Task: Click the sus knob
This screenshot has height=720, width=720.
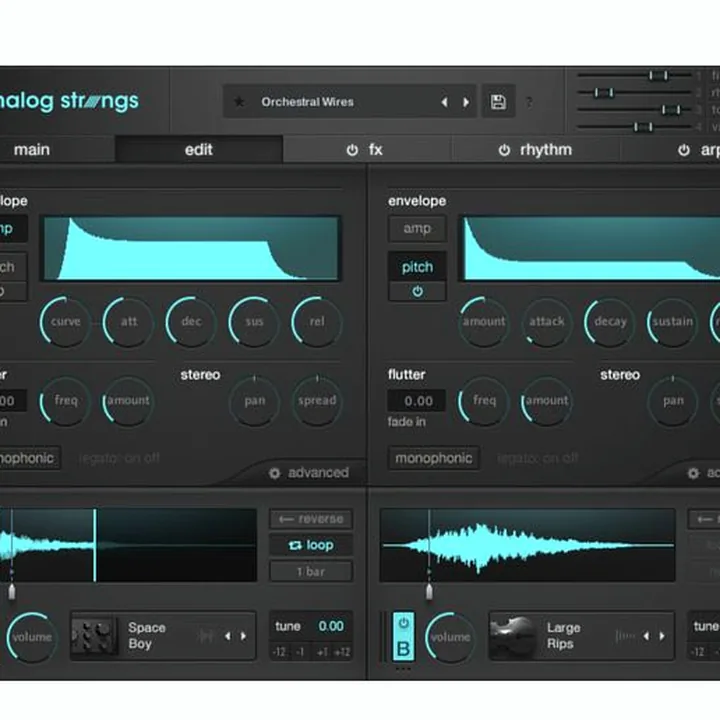Action: [x=254, y=321]
